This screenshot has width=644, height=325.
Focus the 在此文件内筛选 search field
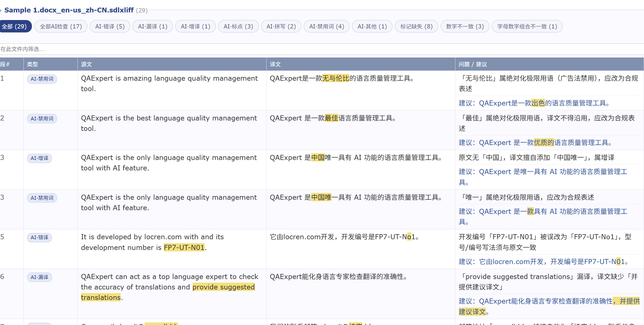point(322,49)
